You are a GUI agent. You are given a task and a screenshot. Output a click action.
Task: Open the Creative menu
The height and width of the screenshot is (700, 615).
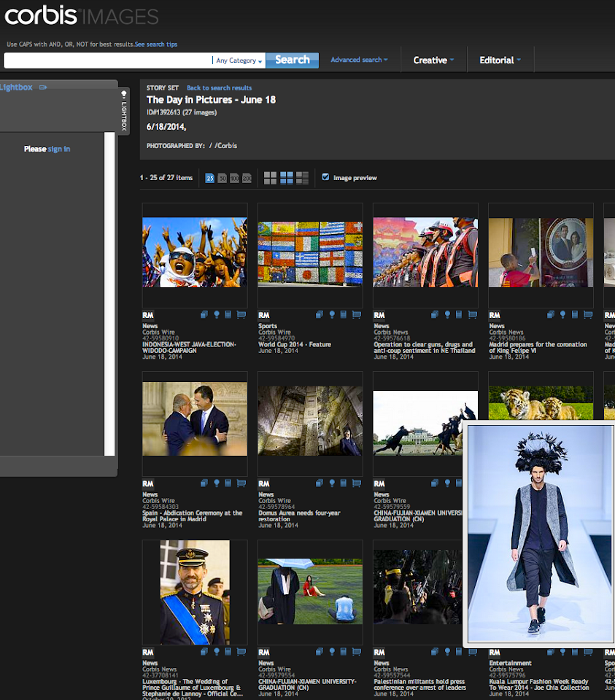(433, 61)
